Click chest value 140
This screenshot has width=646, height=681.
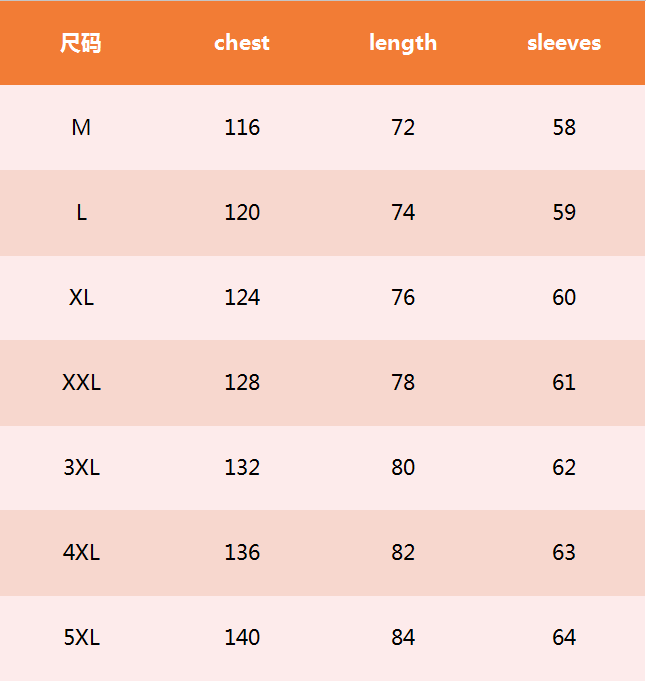[242, 638]
